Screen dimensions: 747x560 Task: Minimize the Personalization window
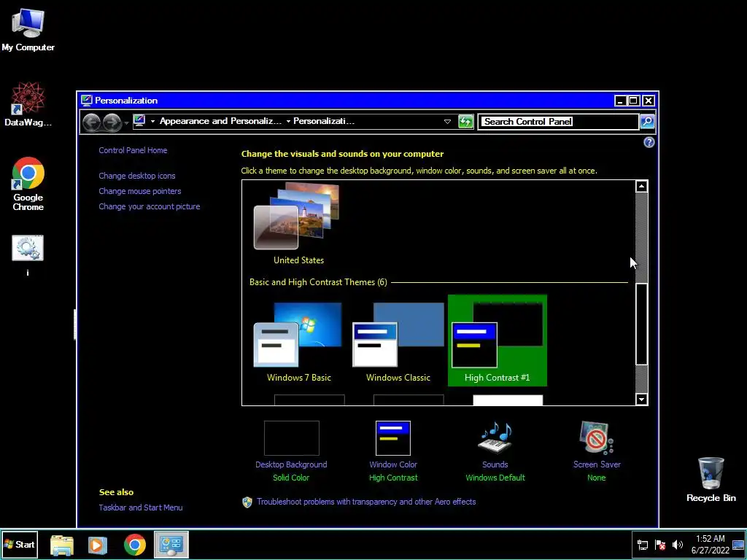620,101
